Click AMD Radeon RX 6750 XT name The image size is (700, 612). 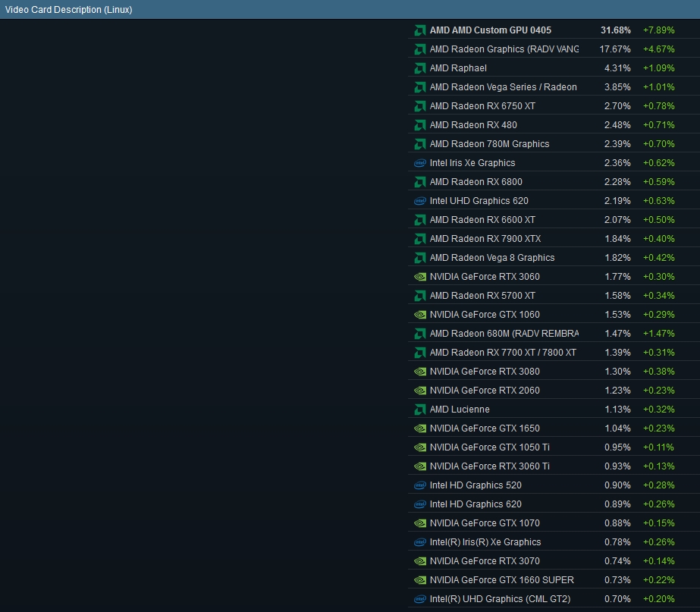click(482, 106)
